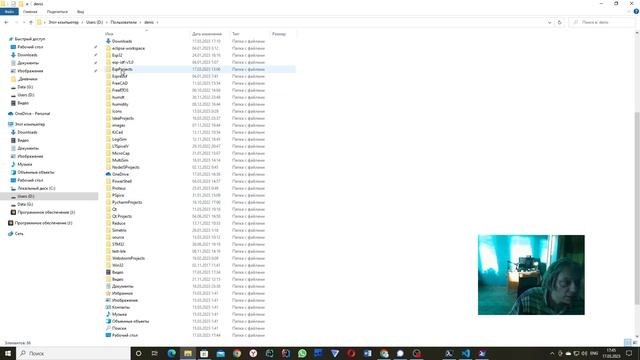The height and width of the screenshot is (360, 640).
Task: Select Data (G:) under Quick access
Action: click(25, 87)
